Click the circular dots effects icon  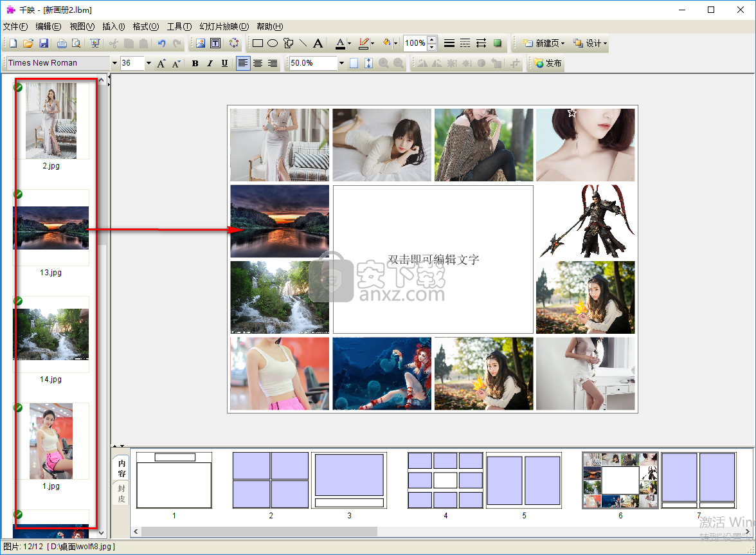click(234, 43)
